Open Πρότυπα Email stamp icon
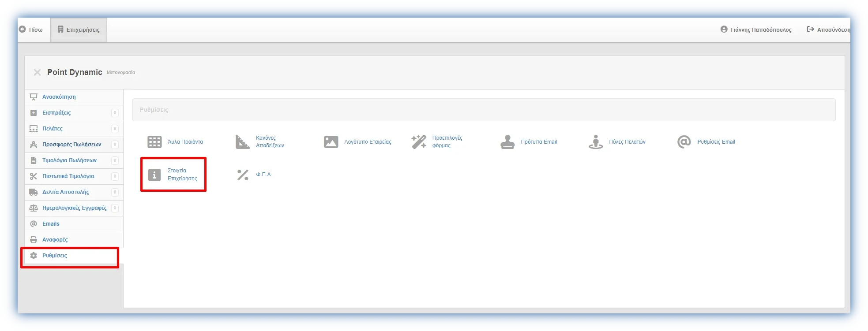 (507, 142)
